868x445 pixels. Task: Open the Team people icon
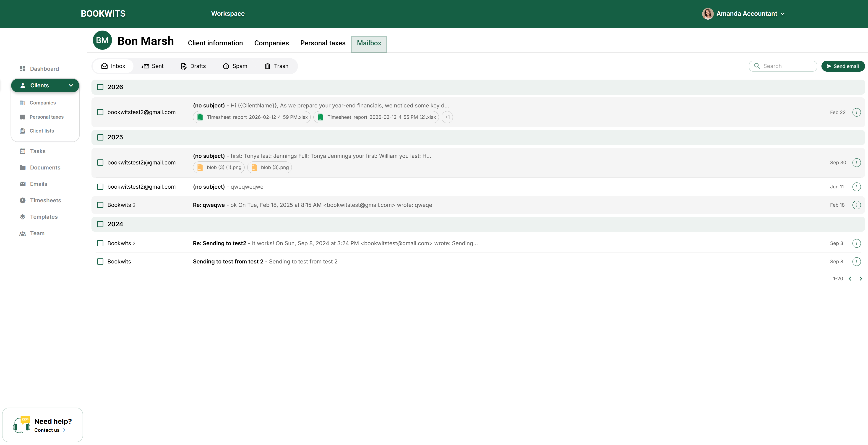[x=23, y=233]
